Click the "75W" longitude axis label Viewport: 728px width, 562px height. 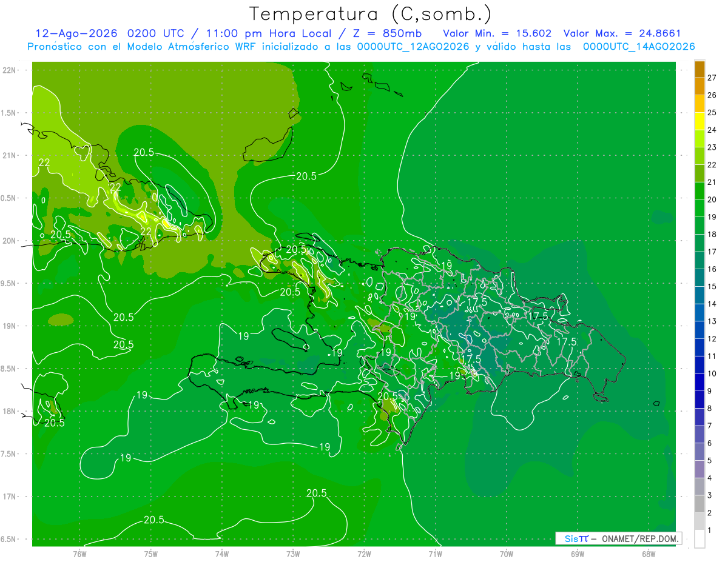(x=151, y=554)
